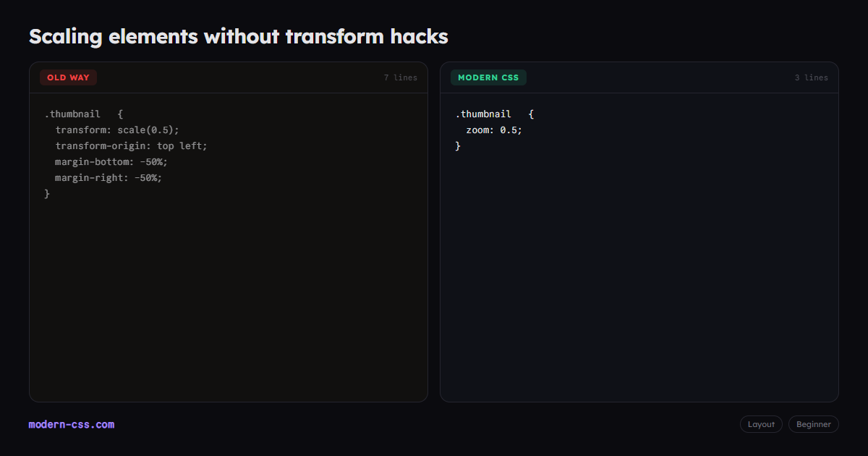The height and width of the screenshot is (456, 868).
Task: Click closing brace in modern CSS code
Action: tap(458, 145)
